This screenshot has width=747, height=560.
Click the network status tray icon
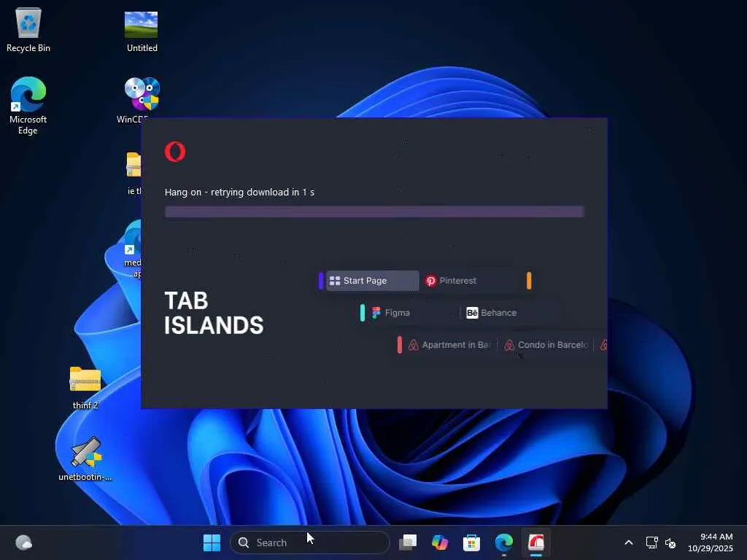[651, 542]
